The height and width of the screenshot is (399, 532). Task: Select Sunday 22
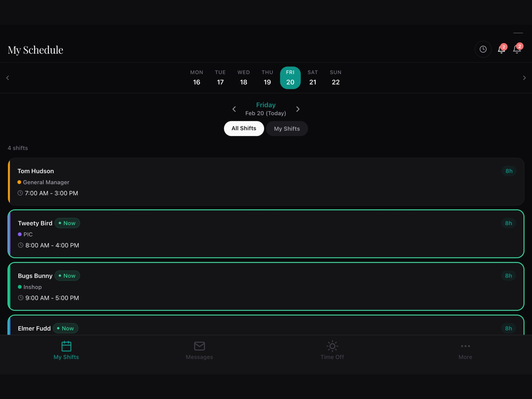(336, 78)
